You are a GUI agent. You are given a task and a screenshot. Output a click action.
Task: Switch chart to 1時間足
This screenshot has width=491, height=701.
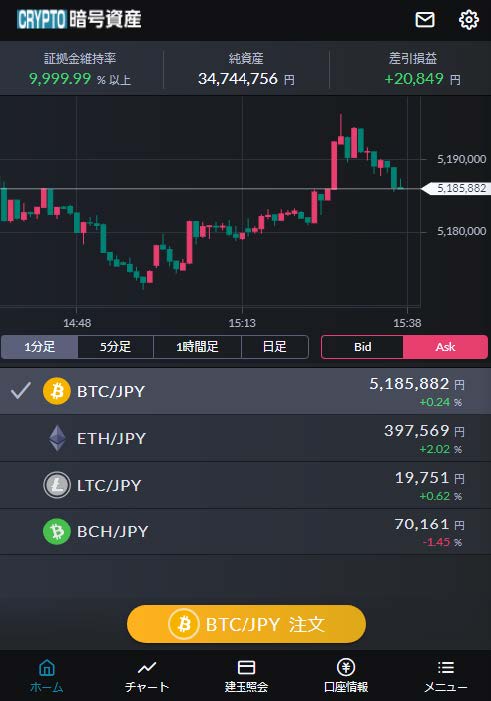[x=197, y=347]
